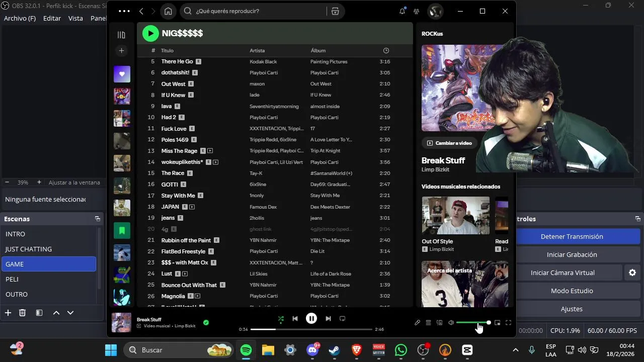The width and height of the screenshot is (644, 362).
Task: Open virtual camera settings gear
Action: pos(632,273)
